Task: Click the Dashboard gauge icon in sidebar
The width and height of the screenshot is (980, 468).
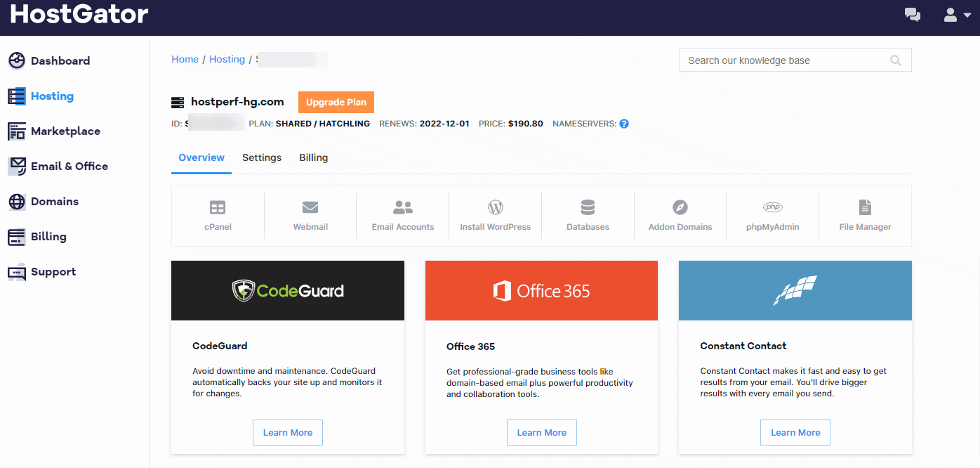Action: pos(17,60)
